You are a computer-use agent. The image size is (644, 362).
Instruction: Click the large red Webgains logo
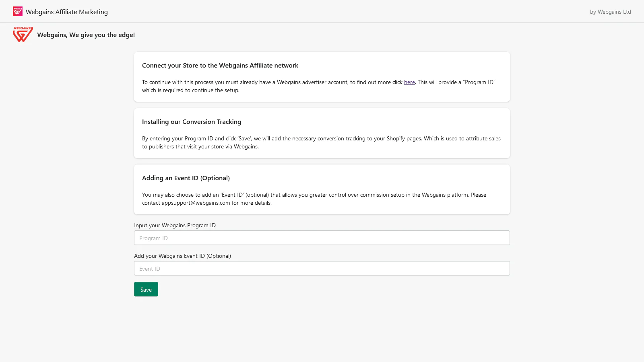pyautogui.click(x=23, y=35)
